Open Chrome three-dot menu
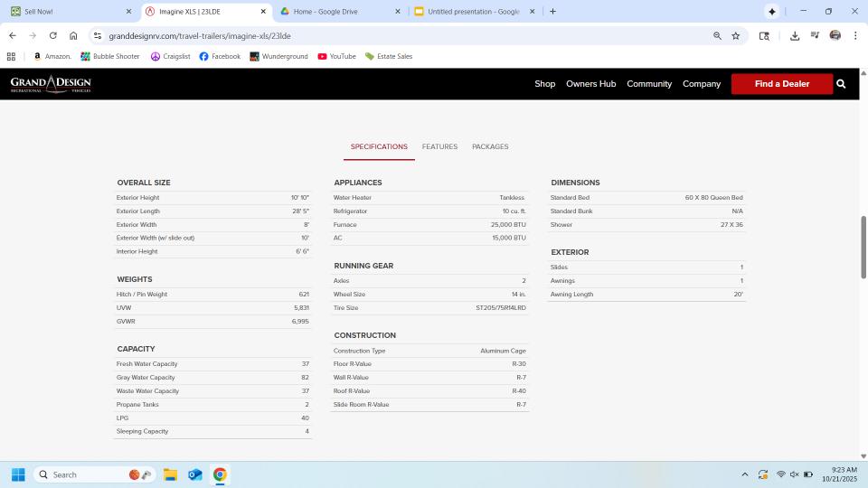Screen dimensions: 868x488 point(854,36)
